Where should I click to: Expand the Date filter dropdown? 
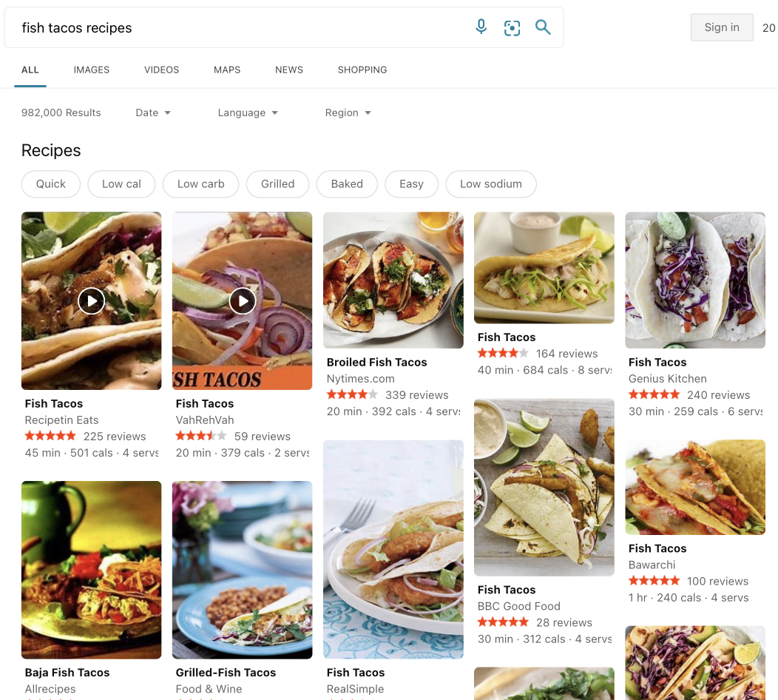(153, 112)
